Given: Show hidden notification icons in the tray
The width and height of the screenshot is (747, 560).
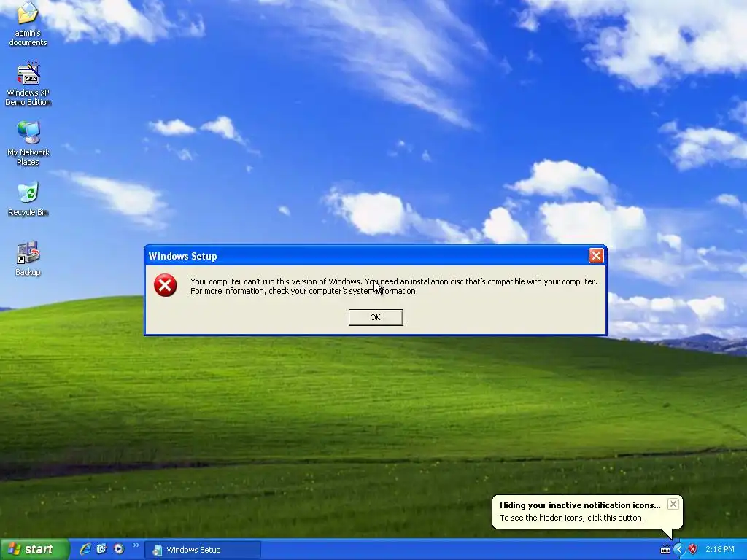Looking at the screenshot, I should [x=678, y=550].
